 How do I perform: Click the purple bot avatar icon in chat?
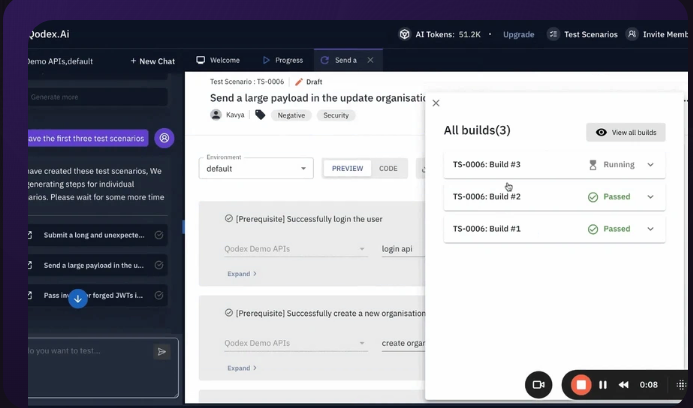pyautogui.click(x=165, y=138)
